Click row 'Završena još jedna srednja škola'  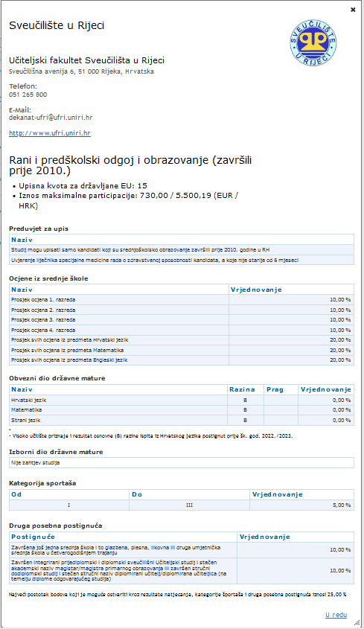coord(182,550)
